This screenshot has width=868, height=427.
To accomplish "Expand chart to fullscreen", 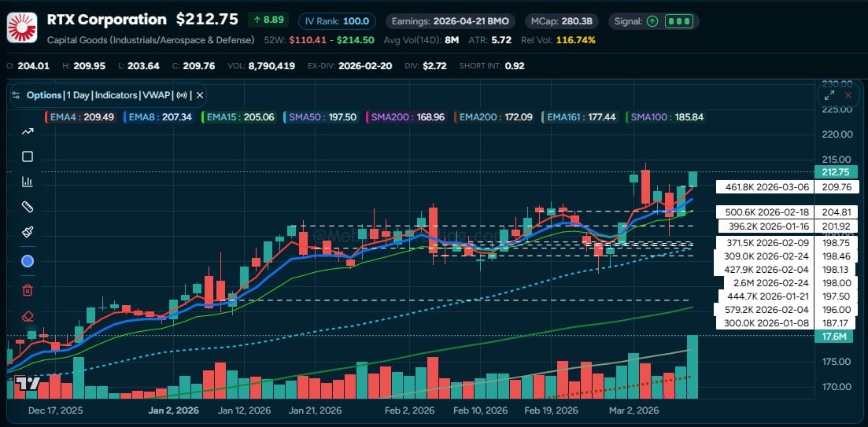I will [x=828, y=95].
